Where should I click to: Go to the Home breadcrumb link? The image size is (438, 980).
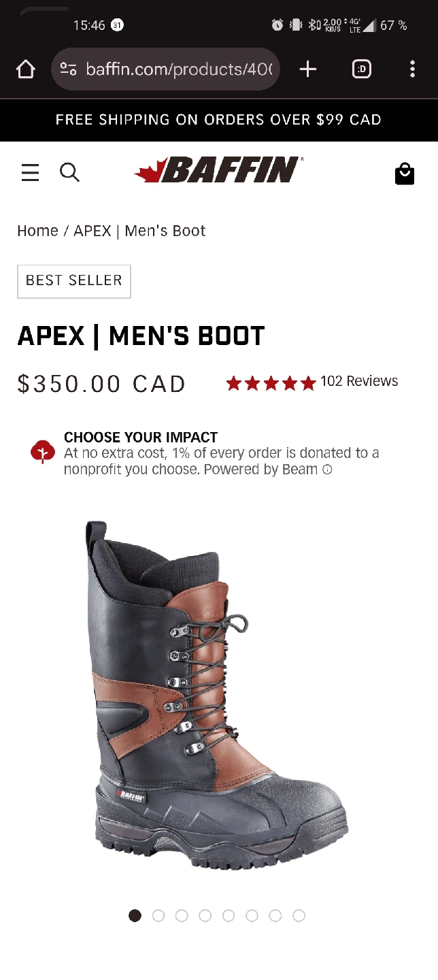click(x=37, y=231)
